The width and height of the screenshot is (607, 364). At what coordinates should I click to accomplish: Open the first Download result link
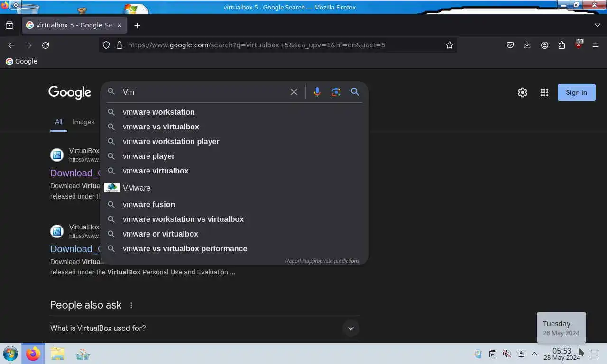pos(75,173)
